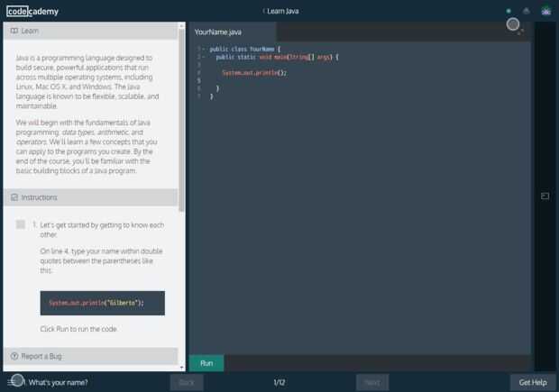
Task: Click the instructions panel scrollbar thumb
Action: point(182,120)
